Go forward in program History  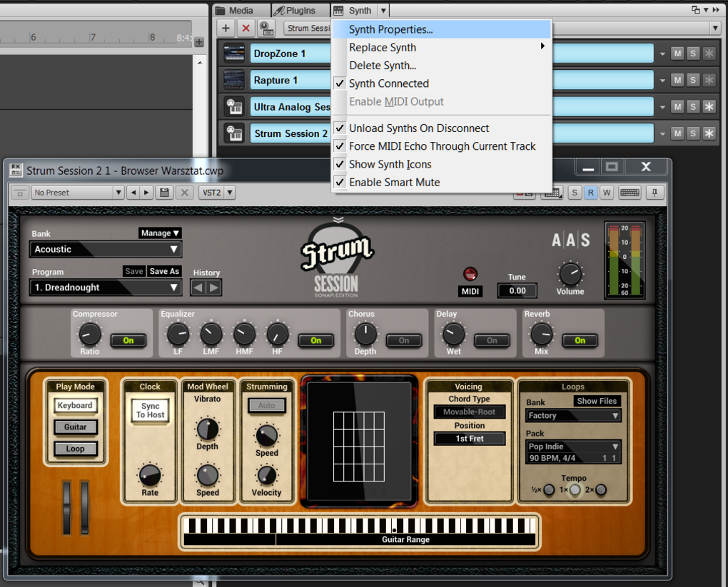213,287
